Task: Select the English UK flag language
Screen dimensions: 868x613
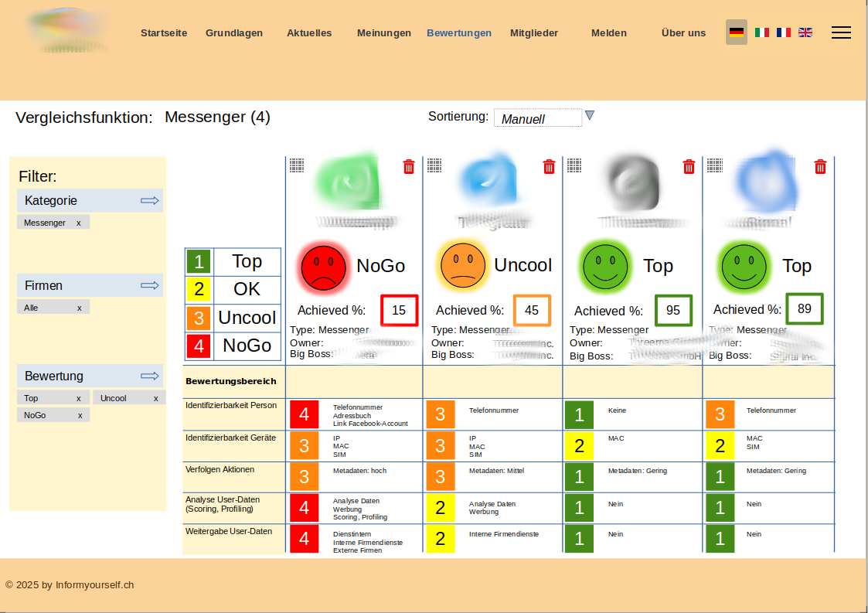Action: pos(805,32)
